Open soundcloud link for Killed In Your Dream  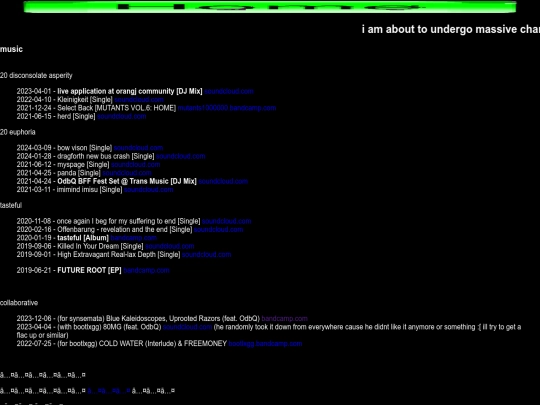pos(170,246)
